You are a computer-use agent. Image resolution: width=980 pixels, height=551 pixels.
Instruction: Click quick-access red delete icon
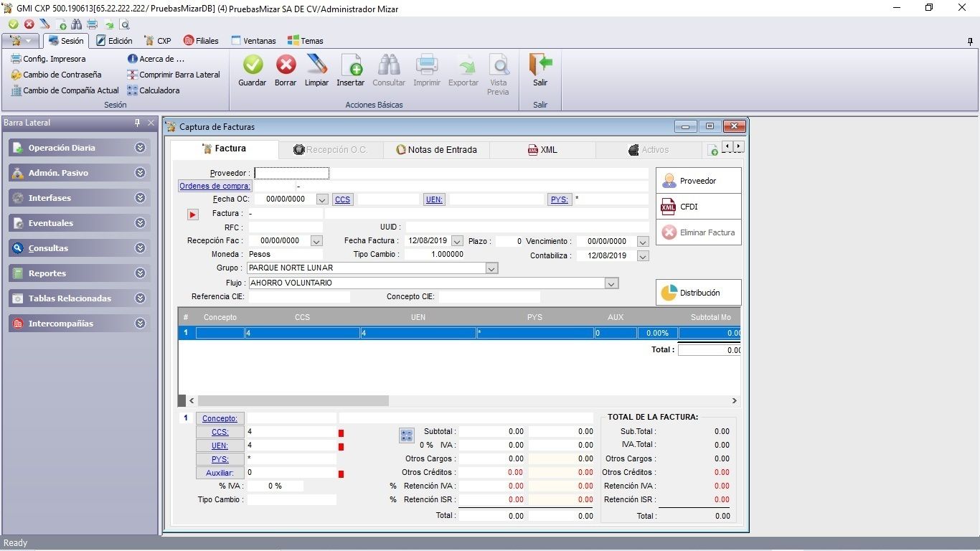click(29, 24)
